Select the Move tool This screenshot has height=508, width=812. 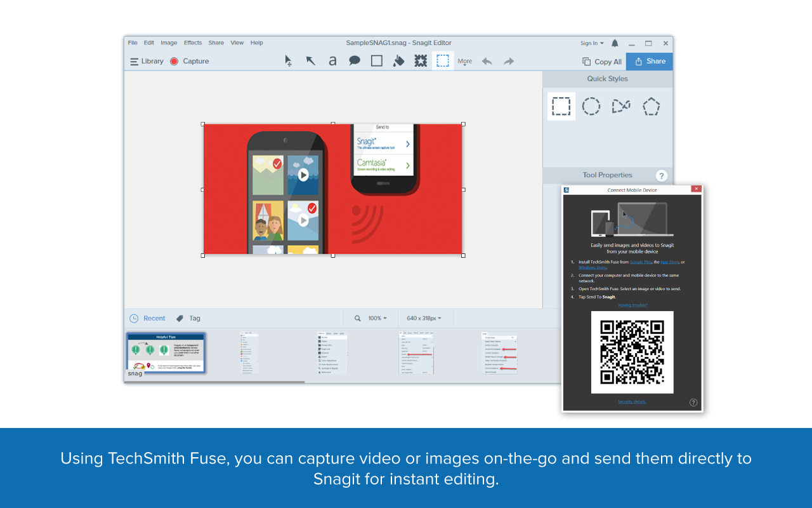289,61
